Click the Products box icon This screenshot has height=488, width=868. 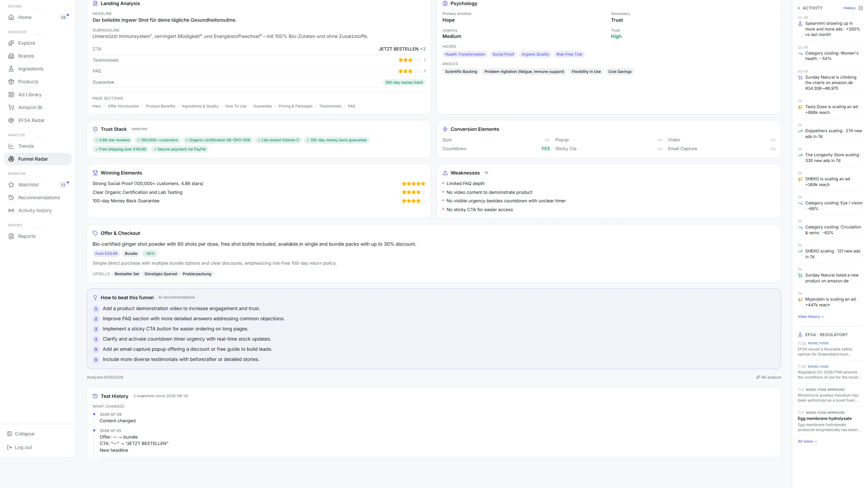click(11, 82)
